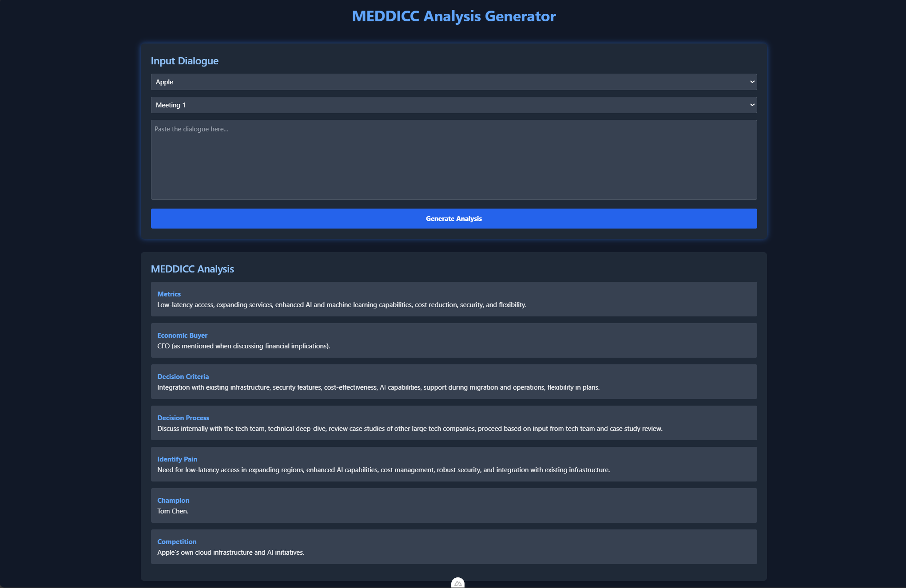
Task: Open the Meeting 1 dropdown
Action: click(x=454, y=105)
